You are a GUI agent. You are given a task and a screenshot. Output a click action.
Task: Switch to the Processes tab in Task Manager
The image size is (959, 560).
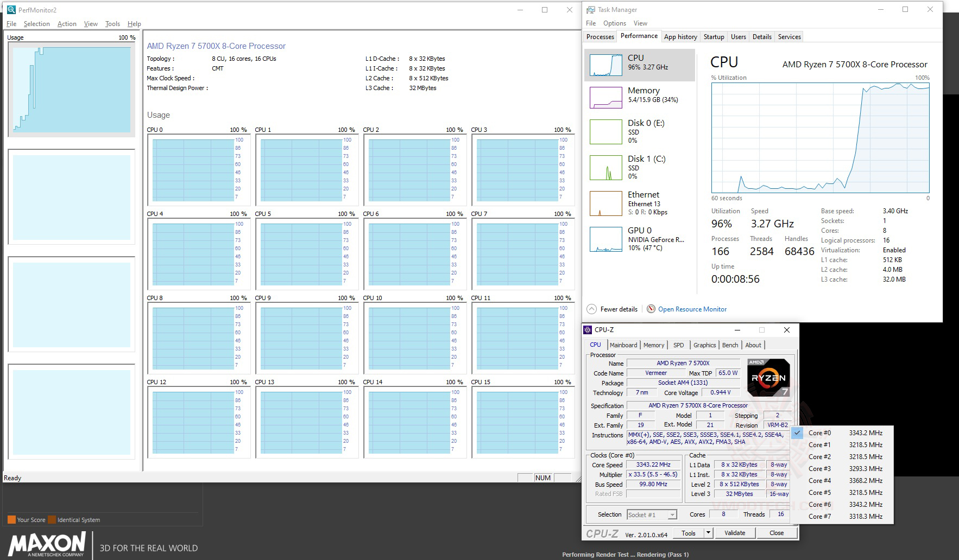600,37
